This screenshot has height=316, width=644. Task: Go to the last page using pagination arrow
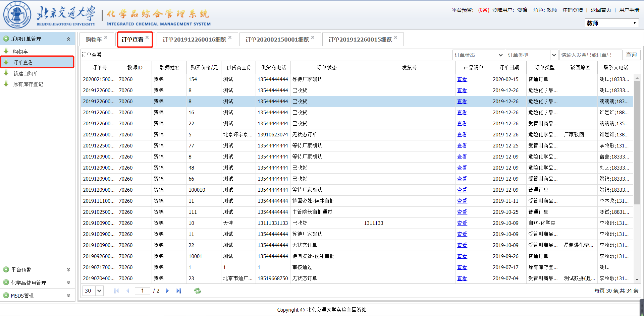click(179, 291)
